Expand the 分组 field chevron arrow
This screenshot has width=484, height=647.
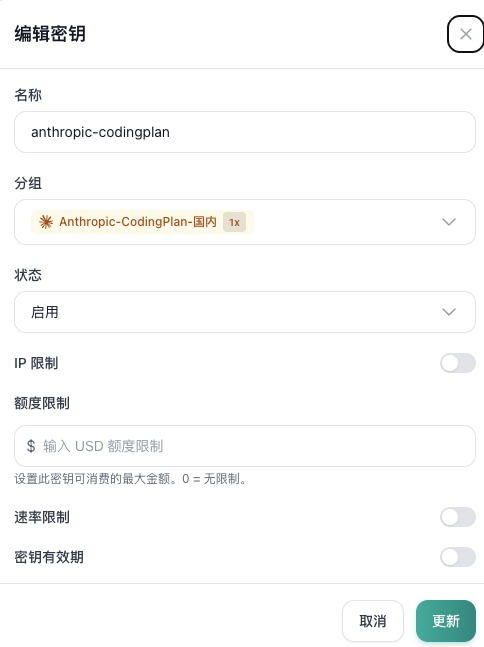coord(449,222)
